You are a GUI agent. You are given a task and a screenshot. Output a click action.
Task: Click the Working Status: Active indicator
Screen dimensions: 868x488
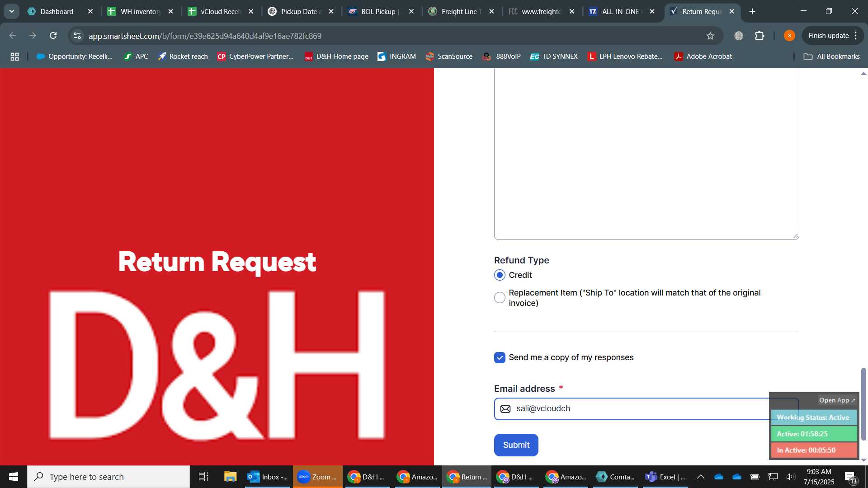pos(814,418)
